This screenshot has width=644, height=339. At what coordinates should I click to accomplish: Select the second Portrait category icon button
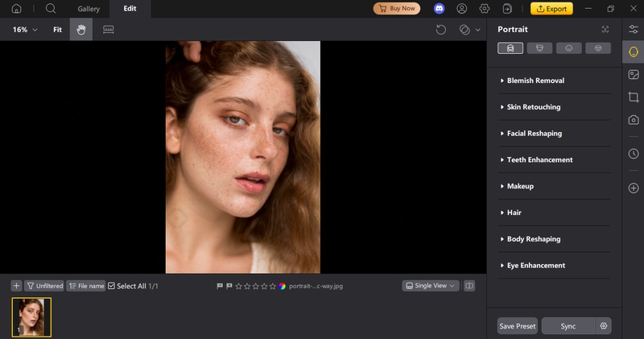539,48
